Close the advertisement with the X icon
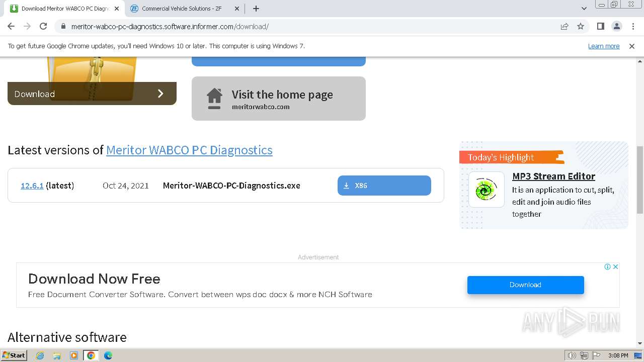644x362 pixels. (616, 266)
